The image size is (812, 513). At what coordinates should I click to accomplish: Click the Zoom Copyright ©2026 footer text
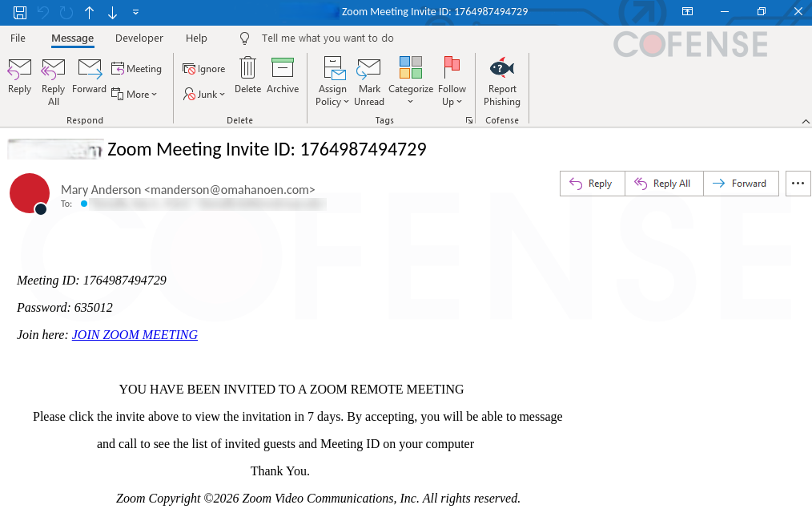[x=318, y=499]
